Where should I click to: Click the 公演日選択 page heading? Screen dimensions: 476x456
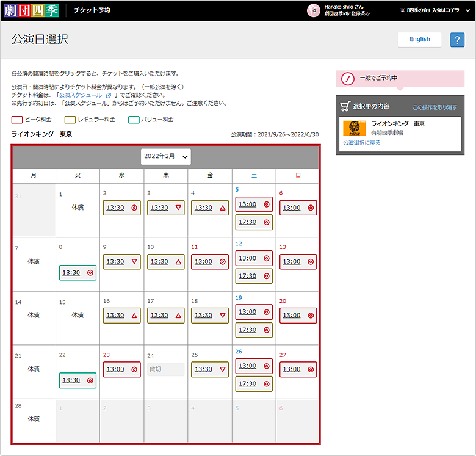click(40, 40)
